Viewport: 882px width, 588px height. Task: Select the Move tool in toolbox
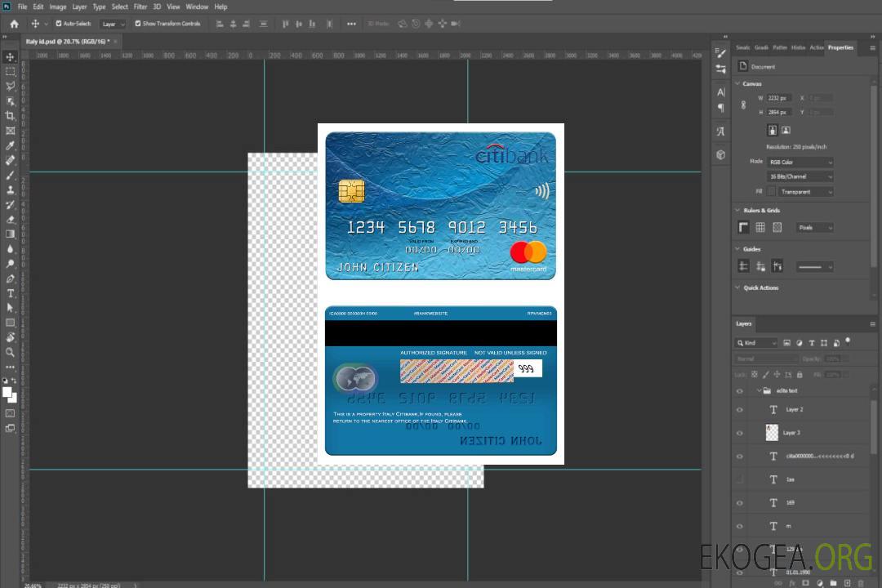tap(10, 57)
